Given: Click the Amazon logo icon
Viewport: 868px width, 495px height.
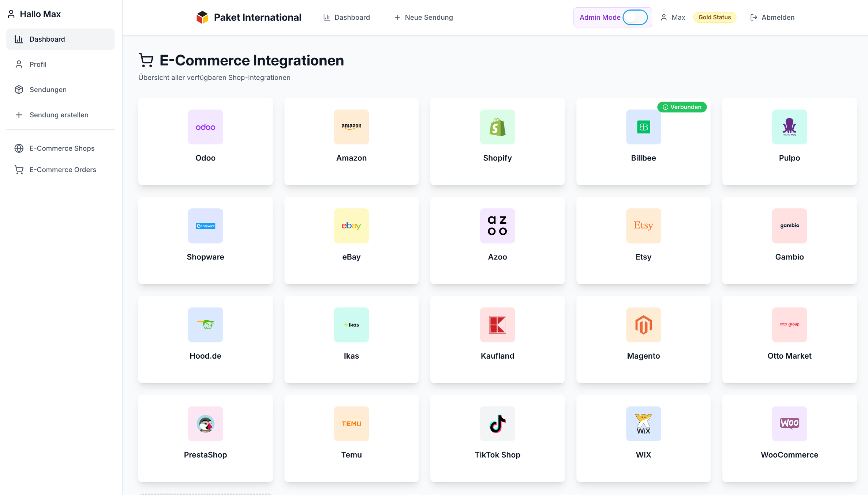Looking at the screenshot, I should point(351,127).
